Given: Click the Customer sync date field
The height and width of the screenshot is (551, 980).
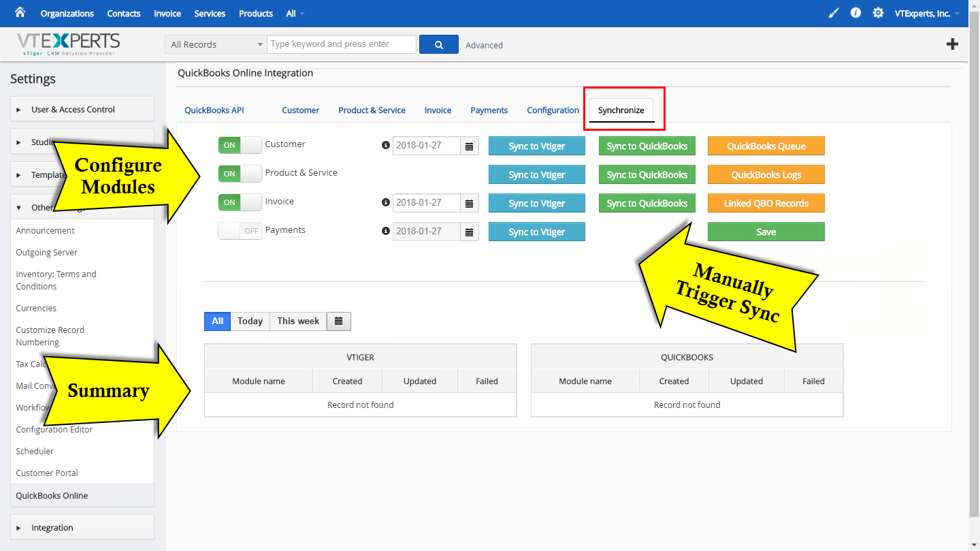Looking at the screenshot, I should 427,146.
